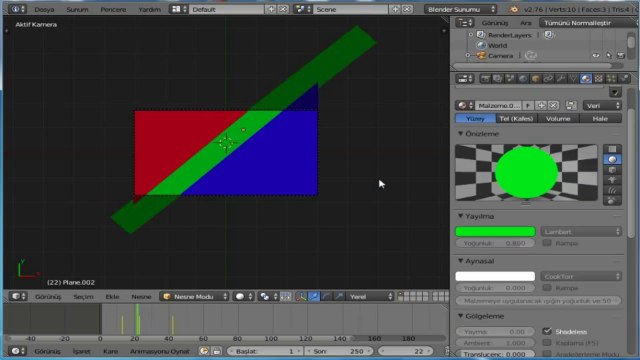The width and height of the screenshot is (640, 360).
Task: Toggle the Kaplama checkbox
Action: pos(547,343)
